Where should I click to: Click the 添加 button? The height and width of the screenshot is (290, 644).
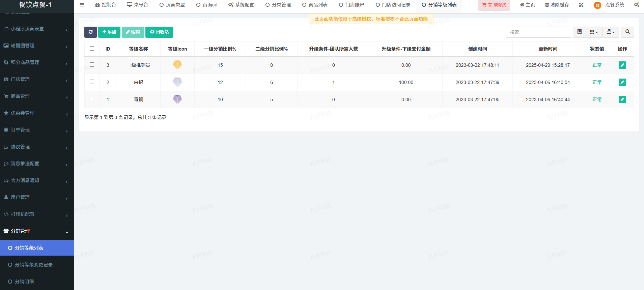click(x=109, y=32)
